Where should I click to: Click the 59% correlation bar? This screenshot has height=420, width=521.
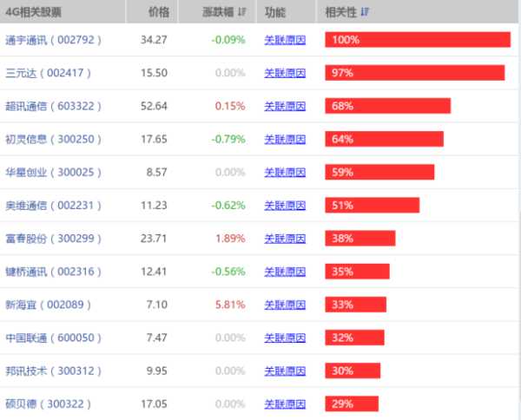pos(379,172)
